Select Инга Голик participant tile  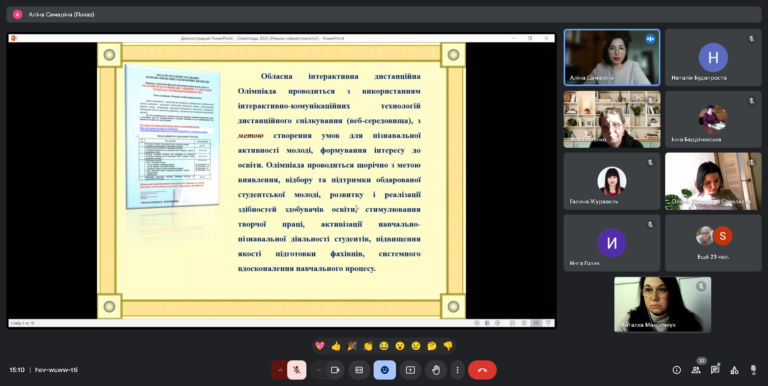tap(612, 243)
